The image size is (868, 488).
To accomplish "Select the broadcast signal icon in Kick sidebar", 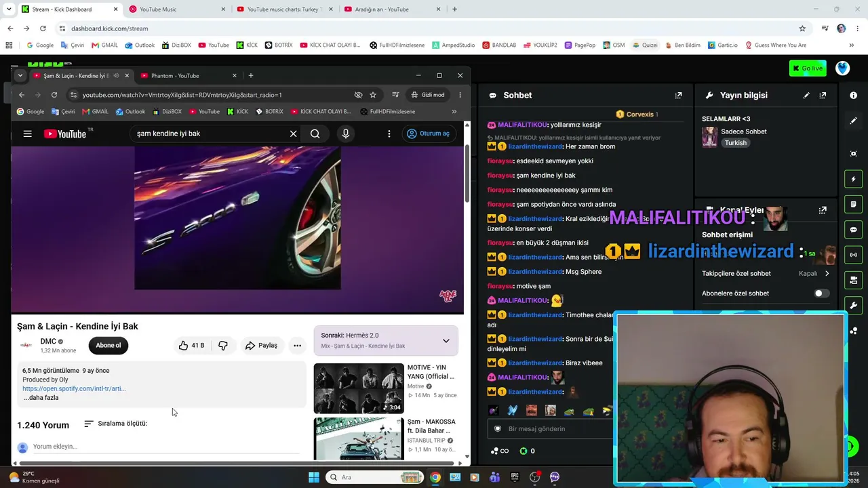I will [853, 255].
